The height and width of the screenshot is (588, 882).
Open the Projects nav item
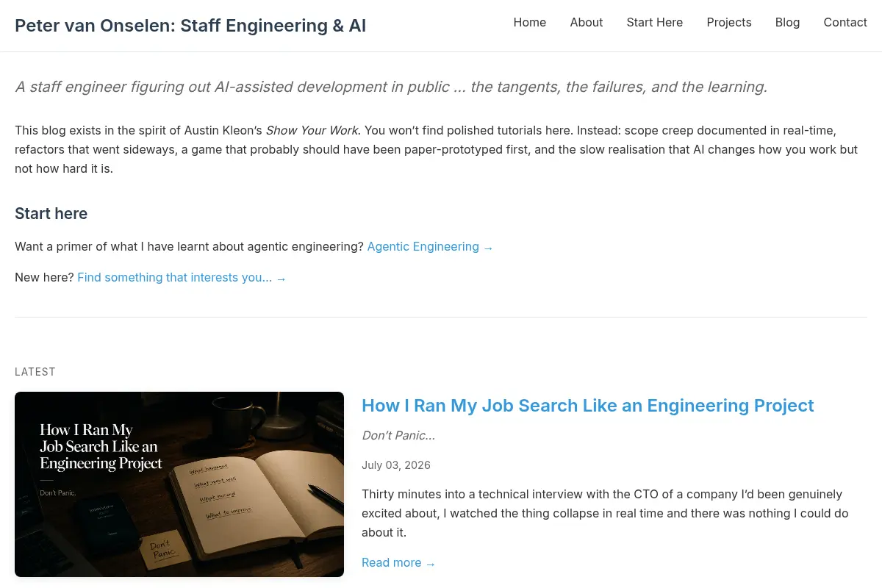pos(728,22)
